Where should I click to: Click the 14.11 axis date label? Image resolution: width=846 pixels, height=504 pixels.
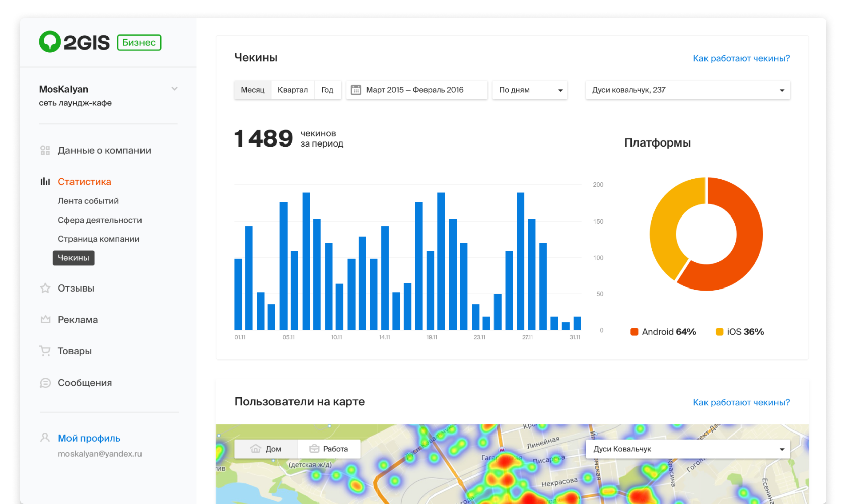385,337
